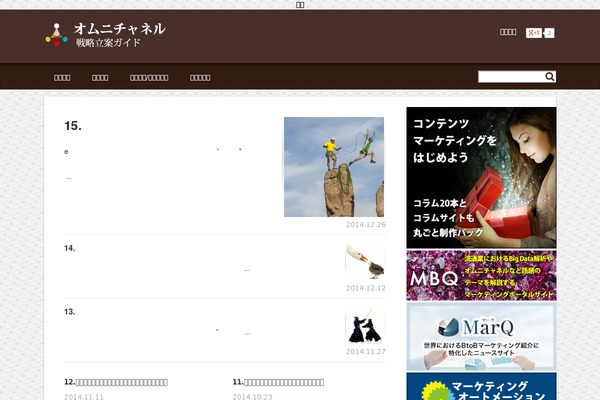Click the header link left of the +1 button
Screen dimensions: 600x400
point(508,32)
